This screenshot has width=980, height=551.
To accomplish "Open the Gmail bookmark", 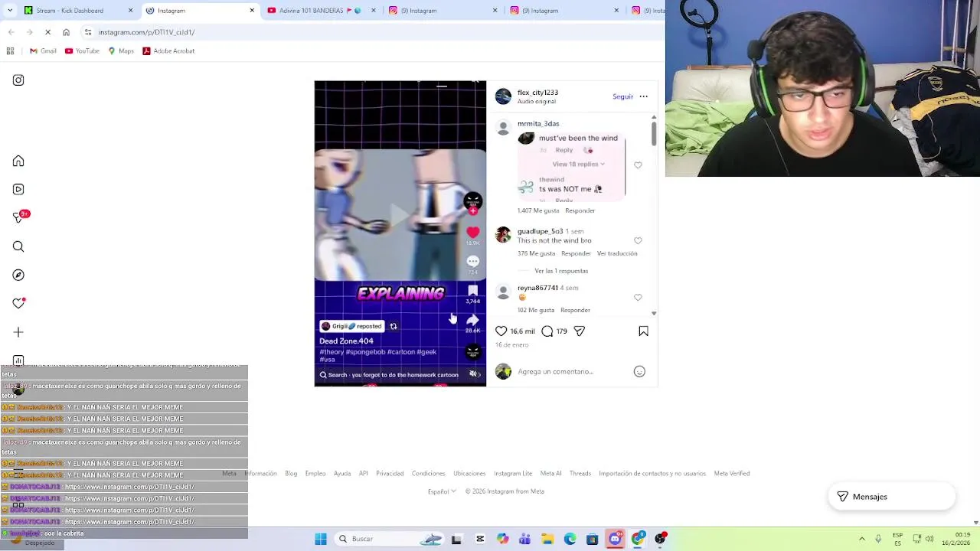I will (43, 51).
